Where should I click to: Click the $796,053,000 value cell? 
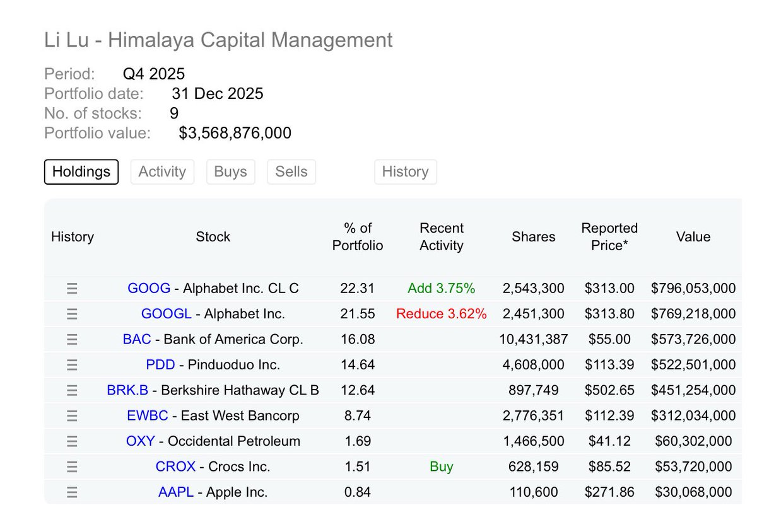click(x=693, y=289)
